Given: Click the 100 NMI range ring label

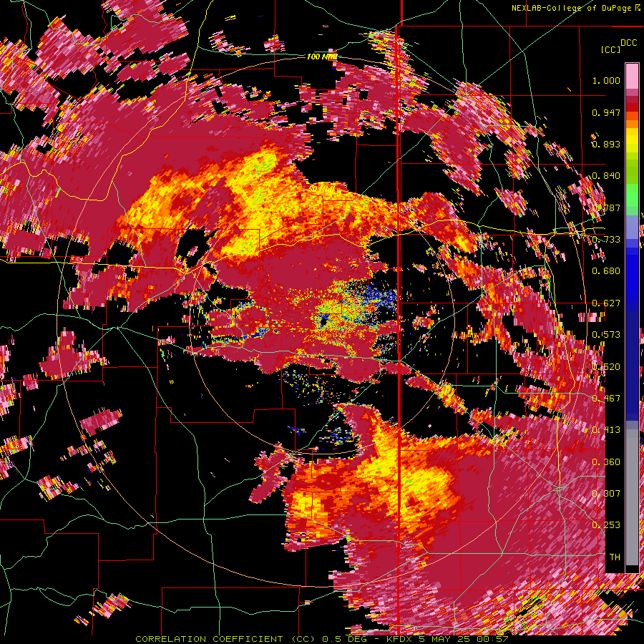Looking at the screenshot, I should 322,57.
